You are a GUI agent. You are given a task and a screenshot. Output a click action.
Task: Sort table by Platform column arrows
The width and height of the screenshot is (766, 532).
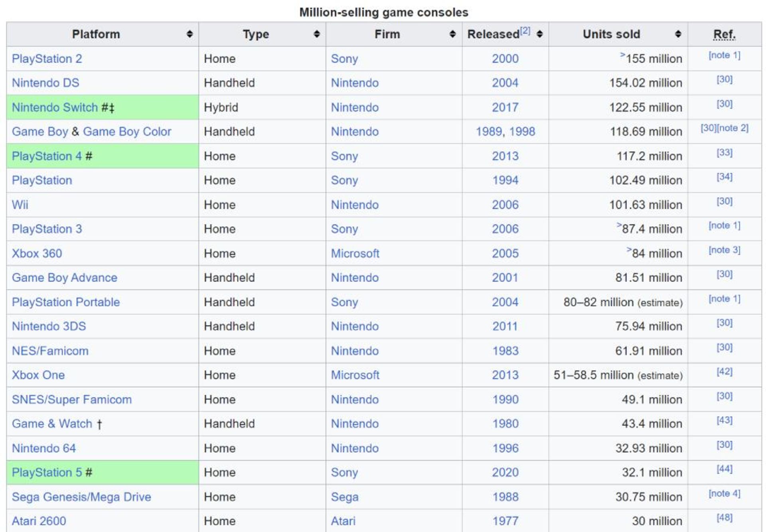190,34
